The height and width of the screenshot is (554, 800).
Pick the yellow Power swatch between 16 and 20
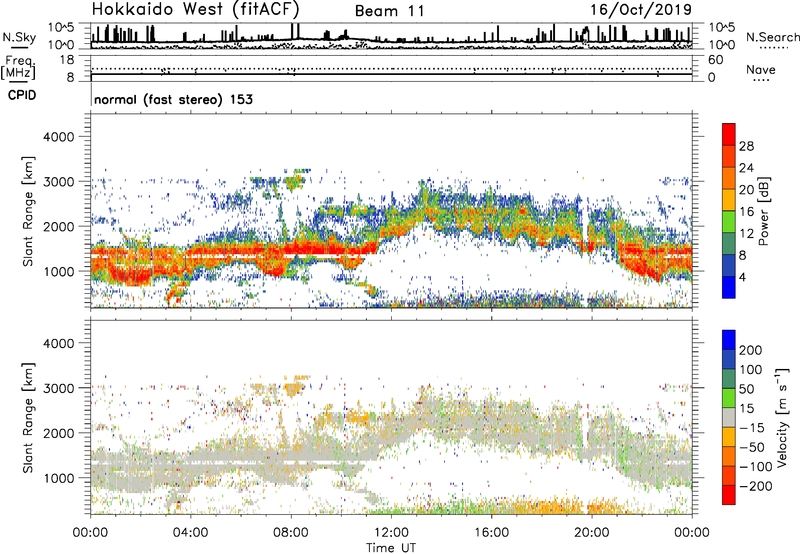(729, 200)
